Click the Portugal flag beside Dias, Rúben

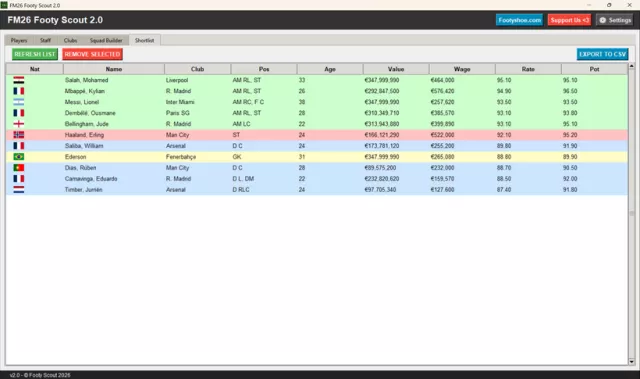[19, 168]
